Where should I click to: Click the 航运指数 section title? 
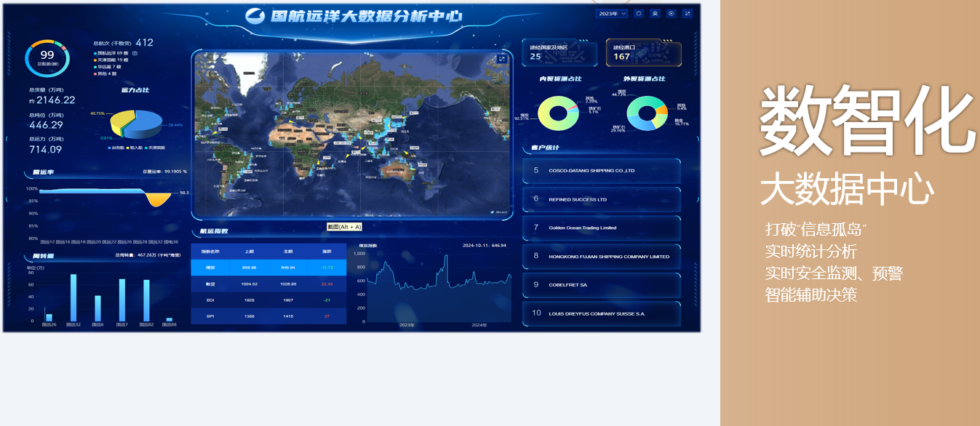pyautogui.click(x=214, y=231)
